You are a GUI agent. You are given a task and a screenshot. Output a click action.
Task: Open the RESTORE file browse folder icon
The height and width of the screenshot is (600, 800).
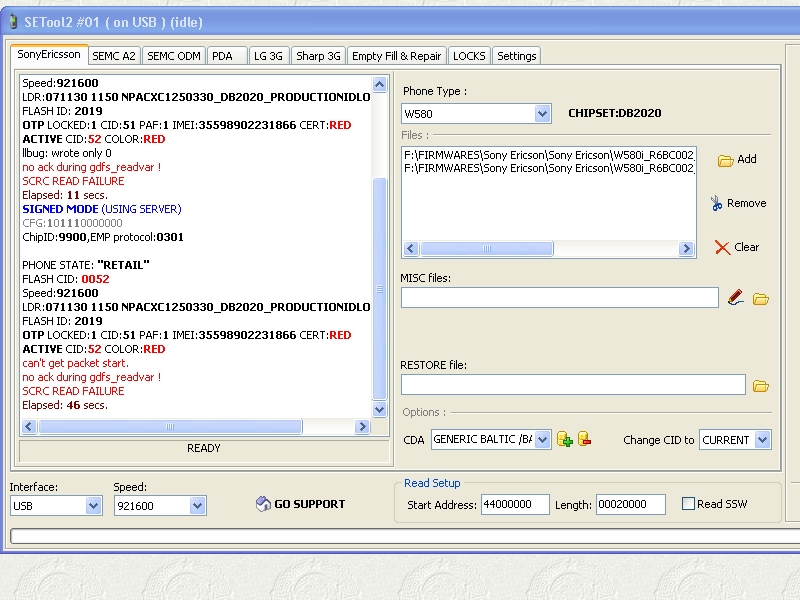point(761,386)
